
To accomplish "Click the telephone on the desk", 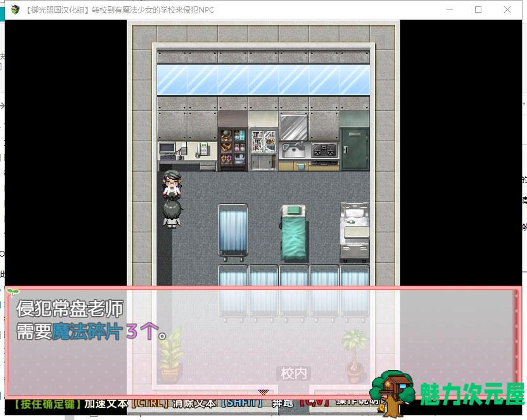I will tap(203, 149).
